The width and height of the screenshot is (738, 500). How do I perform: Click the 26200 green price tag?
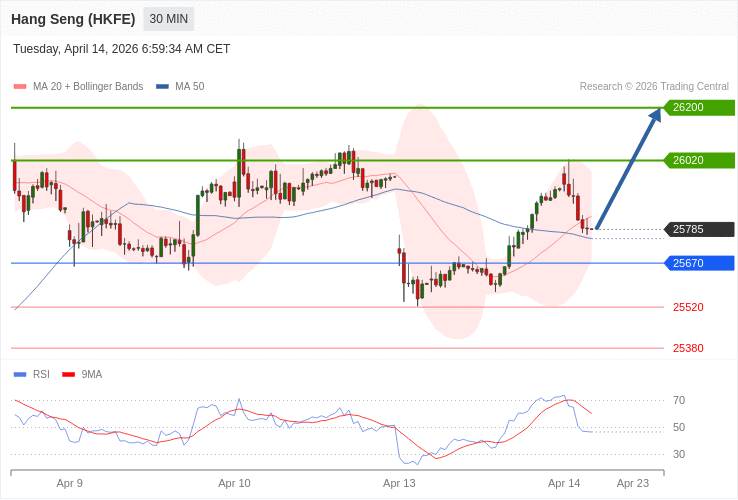tap(699, 107)
